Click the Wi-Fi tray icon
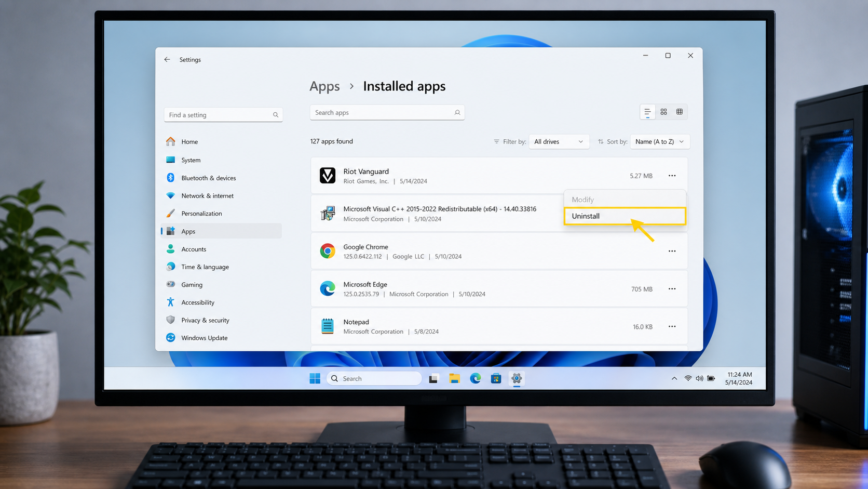868x489 pixels. point(688,378)
